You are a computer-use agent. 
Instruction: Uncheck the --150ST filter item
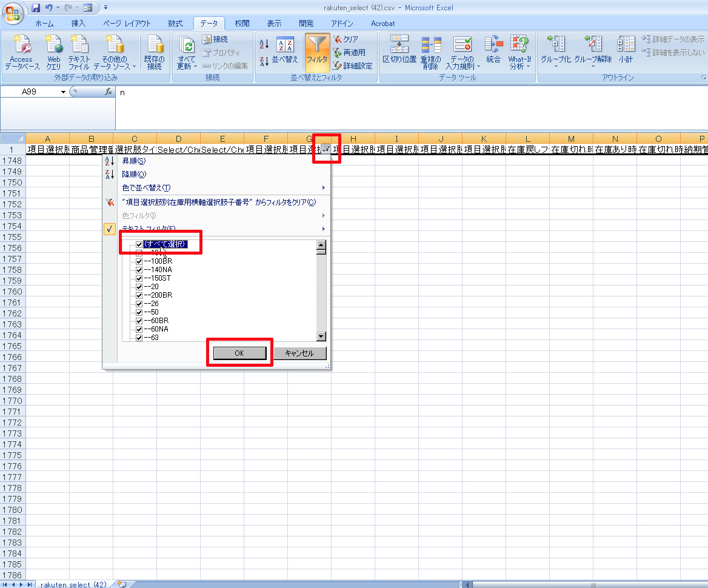(x=139, y=278)
